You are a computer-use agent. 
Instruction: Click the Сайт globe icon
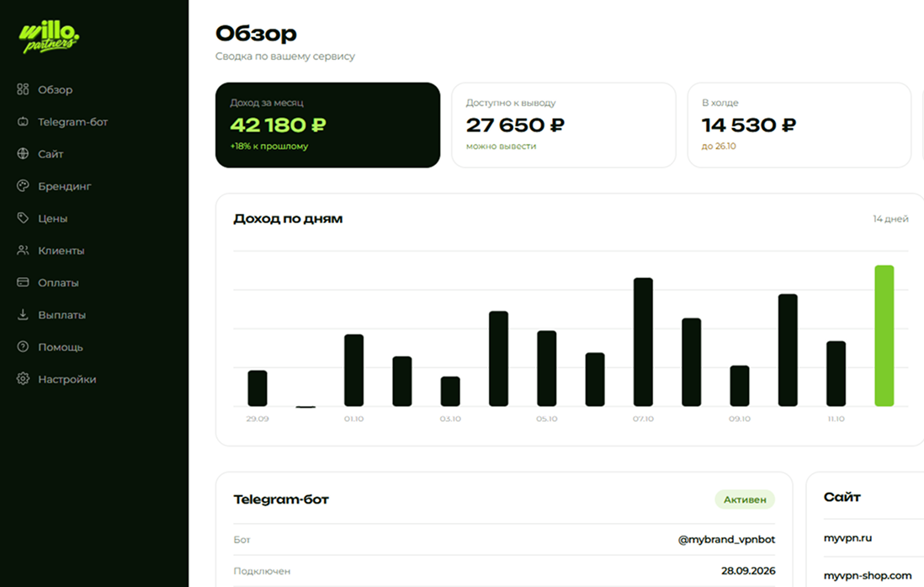pyautogui.click(x=23, y=154)
